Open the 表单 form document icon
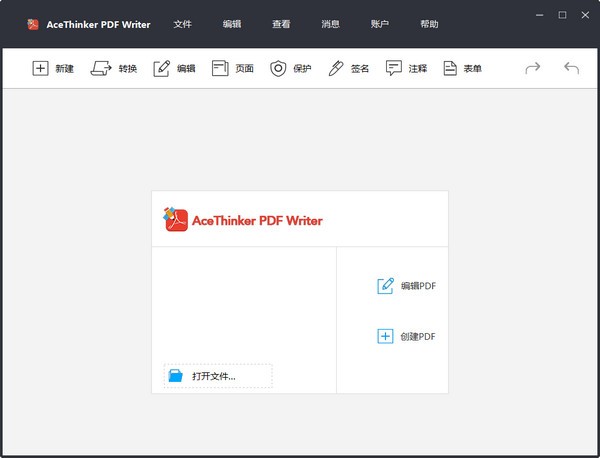This screenshot has height=458, width=600. [x=450, y=68]
